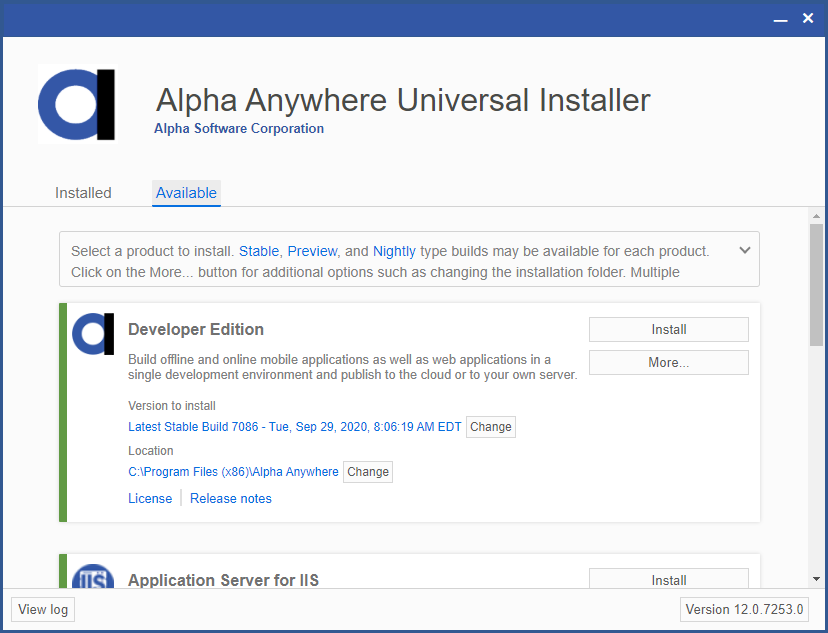Click the Developer Edition product icon
828x633 pixels.
click(93, 334)
